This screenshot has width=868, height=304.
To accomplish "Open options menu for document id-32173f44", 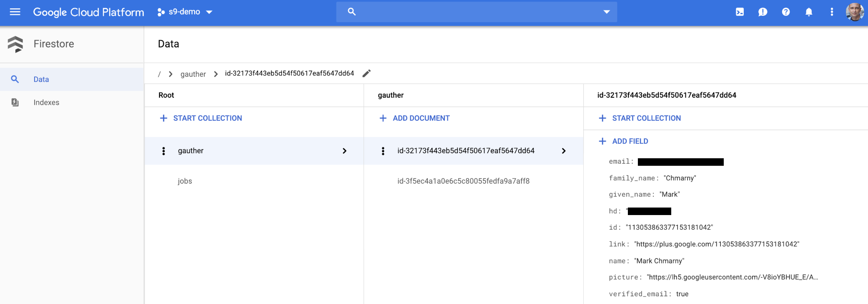I will [x=383, y=151].
